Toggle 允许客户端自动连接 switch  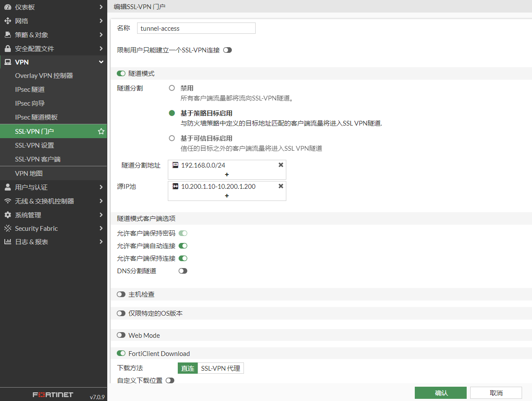coord(183,246)
